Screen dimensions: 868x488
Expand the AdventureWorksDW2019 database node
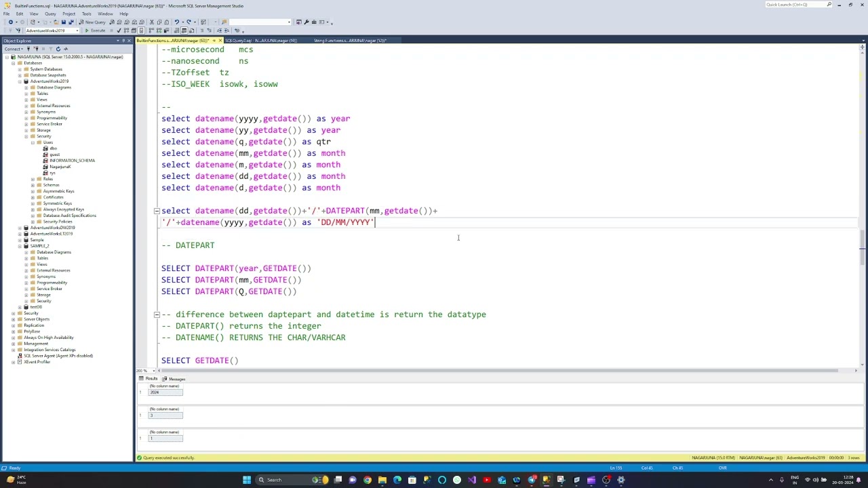[x=20, y=228]
